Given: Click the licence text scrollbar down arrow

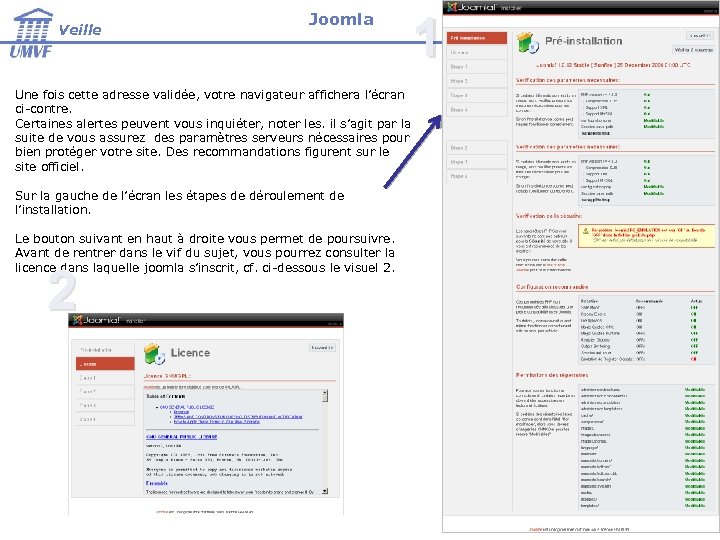Looking at the screenshot, I should (x=325, y=491).
